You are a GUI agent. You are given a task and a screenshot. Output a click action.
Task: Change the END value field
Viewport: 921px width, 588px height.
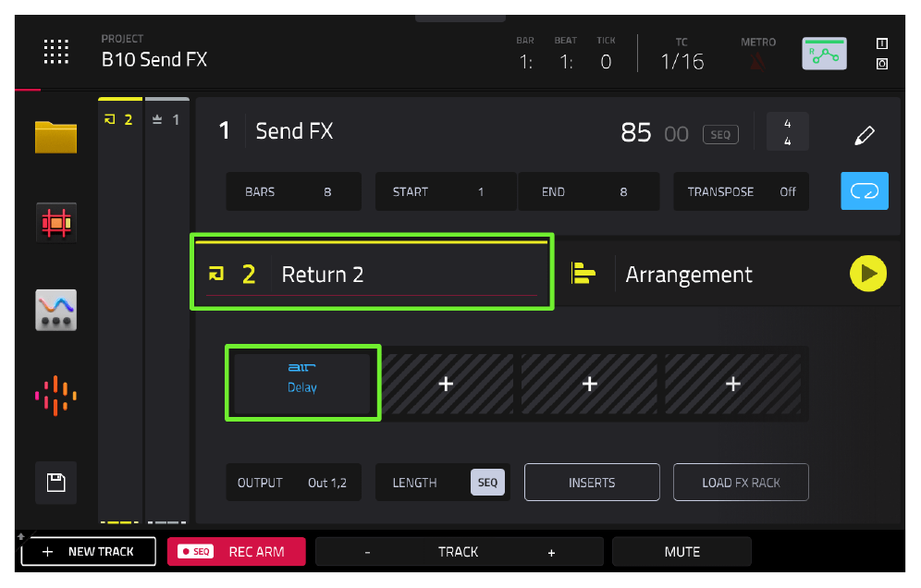[588, 191]
